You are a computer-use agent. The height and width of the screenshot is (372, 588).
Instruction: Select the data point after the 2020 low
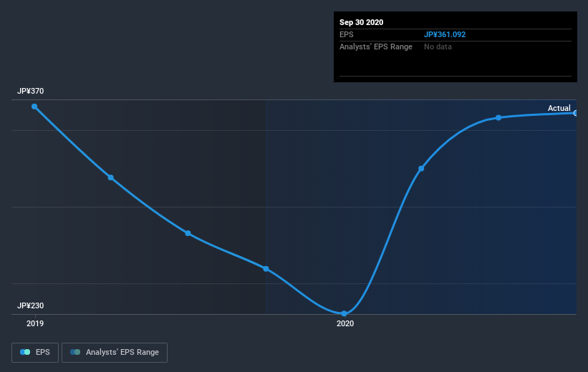(x=421, y=169)
